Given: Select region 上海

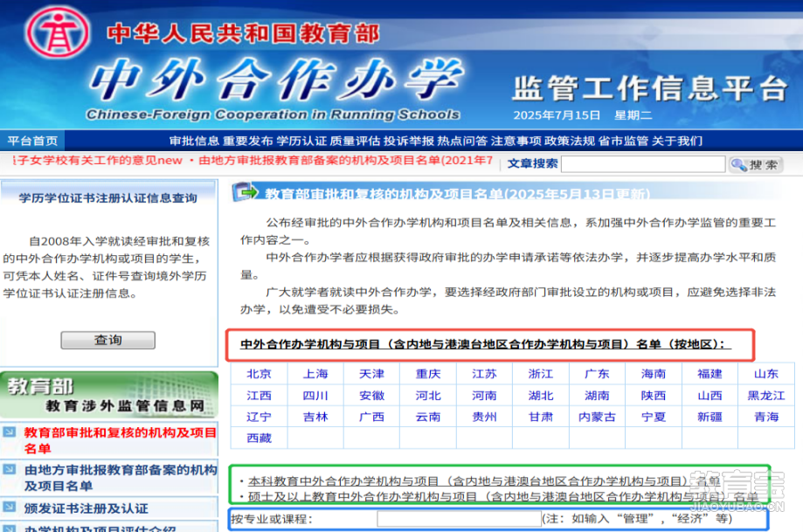Looking at the screenshot, I should [x=315, y=374].
